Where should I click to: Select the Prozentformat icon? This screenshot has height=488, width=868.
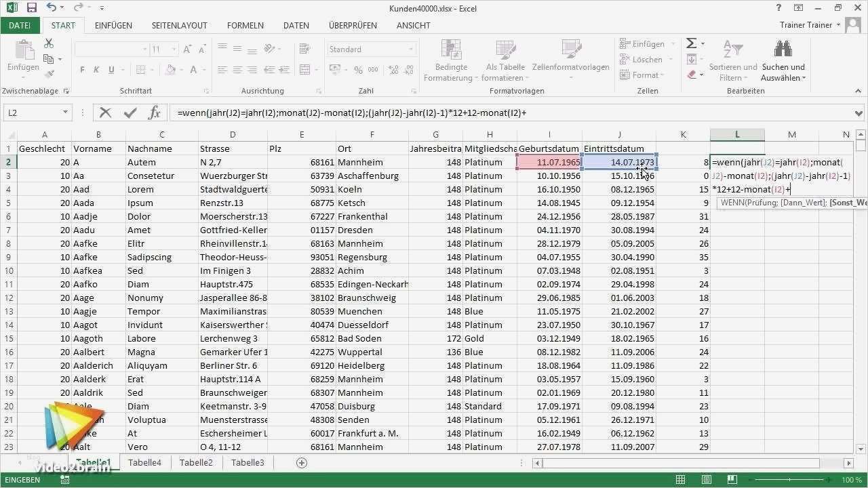click(357, 70)
